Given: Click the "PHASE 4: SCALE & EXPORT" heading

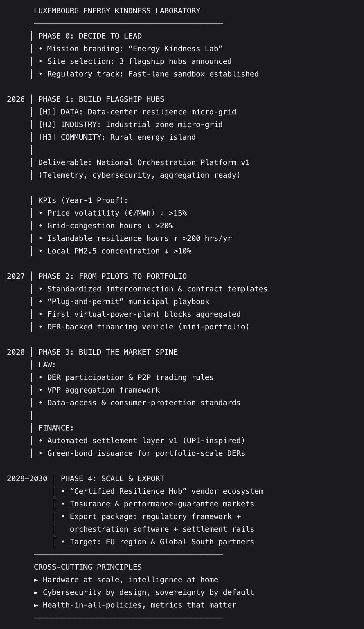Looking at the screenshot, I should 112,479.
